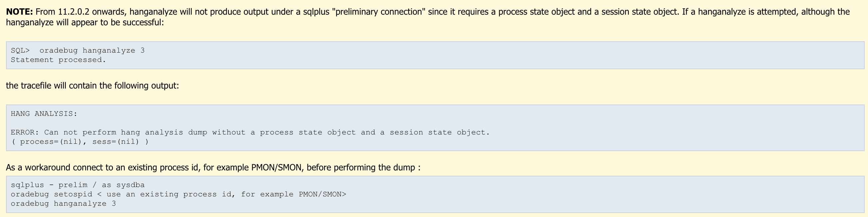868x217 pixels.
Task: Click the "sqlplus - prelim / as sysdba" command
Action: click(78, 185)
